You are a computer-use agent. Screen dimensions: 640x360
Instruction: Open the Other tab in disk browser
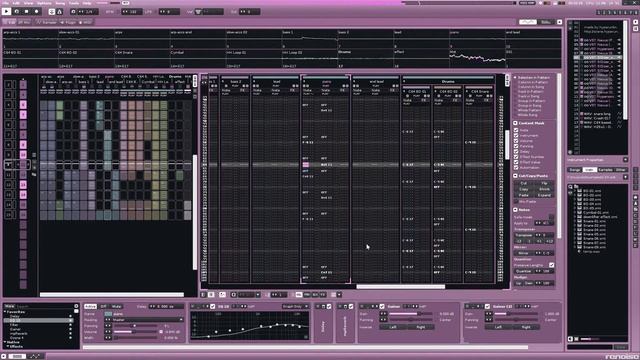pos(620,169)
